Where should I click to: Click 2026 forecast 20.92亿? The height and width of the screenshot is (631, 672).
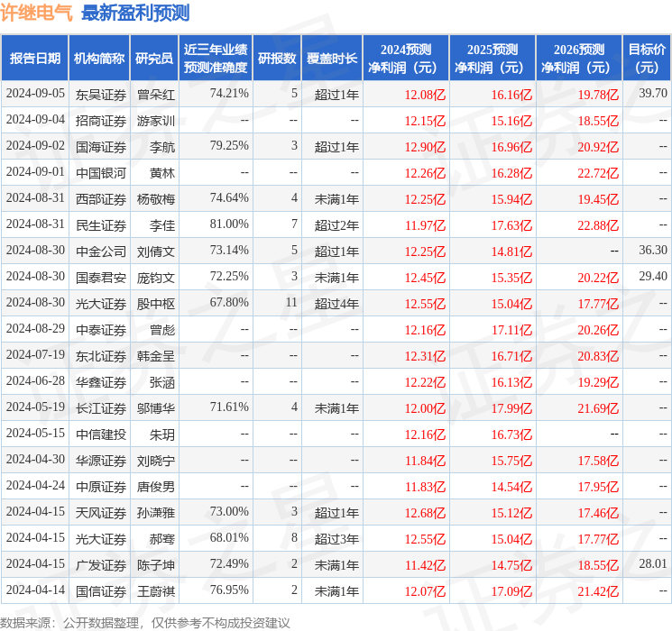coord(598,147)
